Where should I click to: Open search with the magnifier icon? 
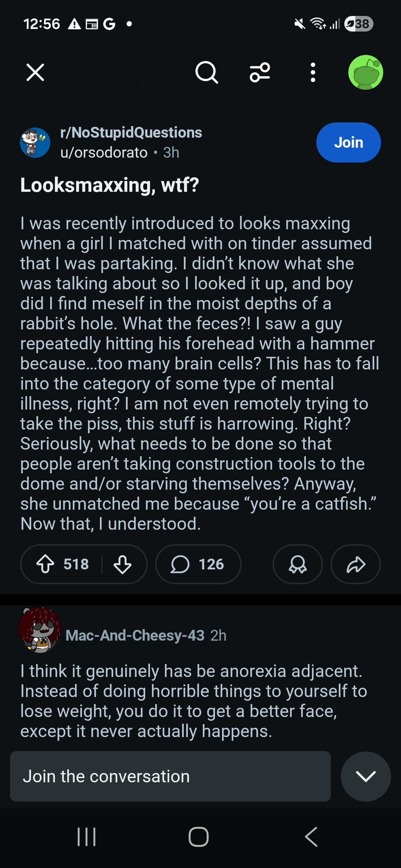(206, 72)
